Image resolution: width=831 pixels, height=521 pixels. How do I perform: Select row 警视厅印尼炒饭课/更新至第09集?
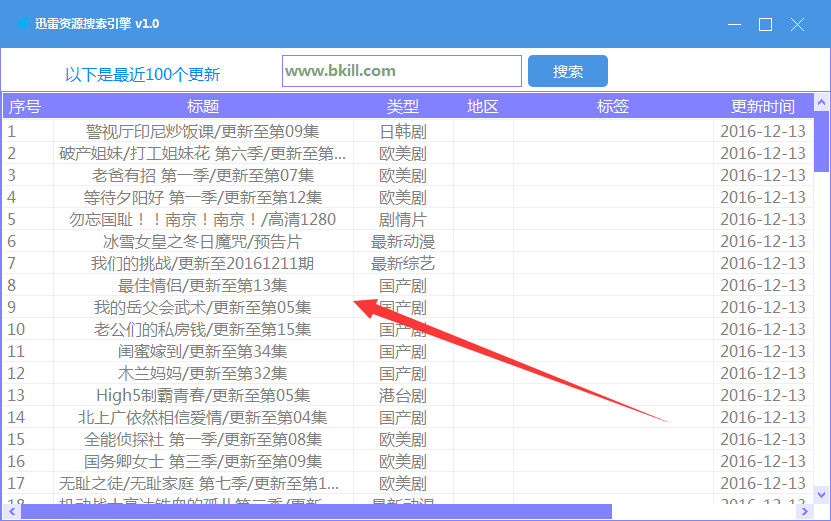[408, 131]
